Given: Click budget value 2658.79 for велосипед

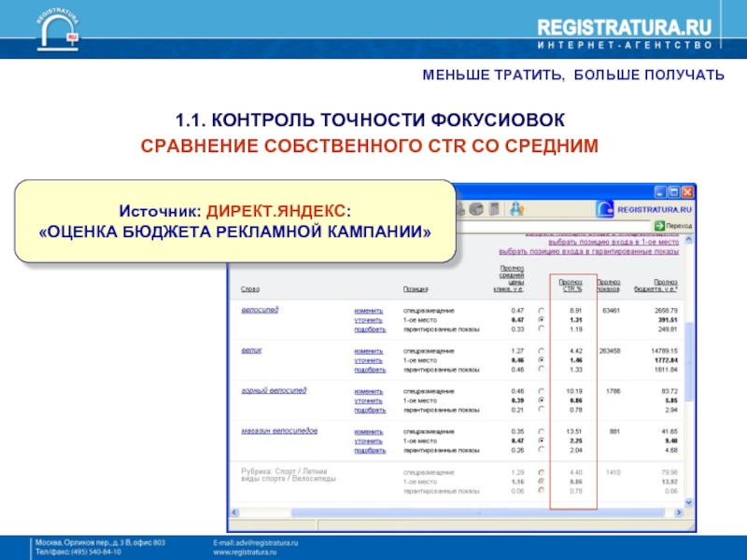Looking at the screenshot, I should 666,311.
